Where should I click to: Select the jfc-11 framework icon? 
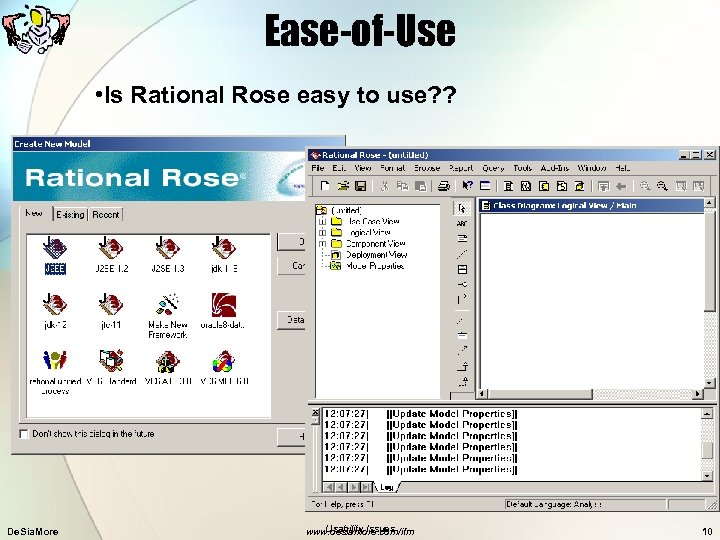coord(111,311)
